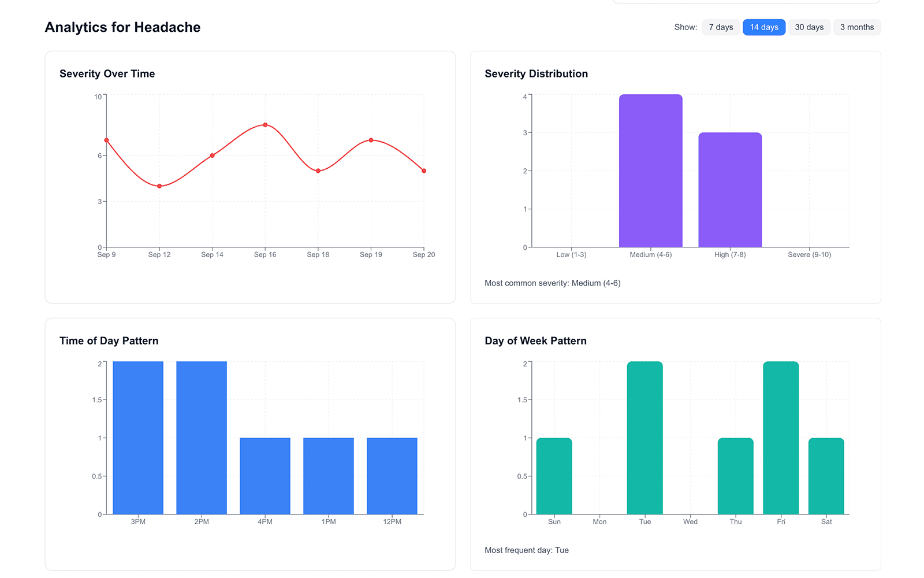
Task: Click the Sep 16 peak data point
Action: click(x=265, y=124)
